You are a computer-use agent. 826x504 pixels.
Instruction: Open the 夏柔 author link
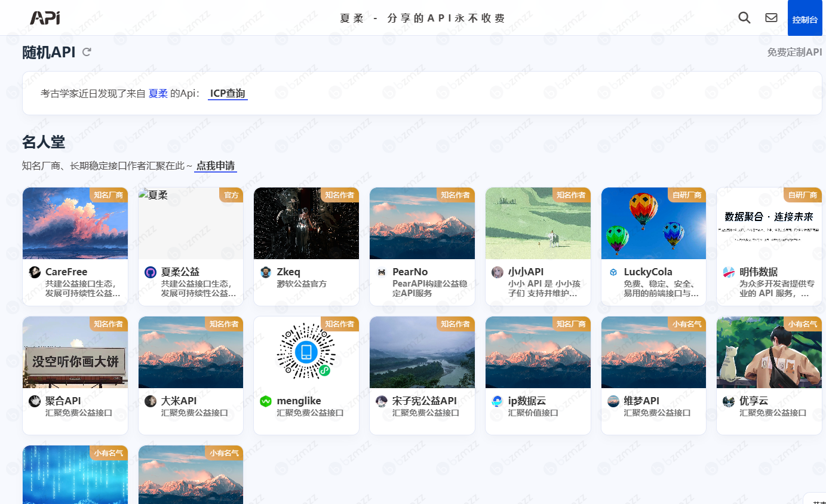[x=158, y=93]
